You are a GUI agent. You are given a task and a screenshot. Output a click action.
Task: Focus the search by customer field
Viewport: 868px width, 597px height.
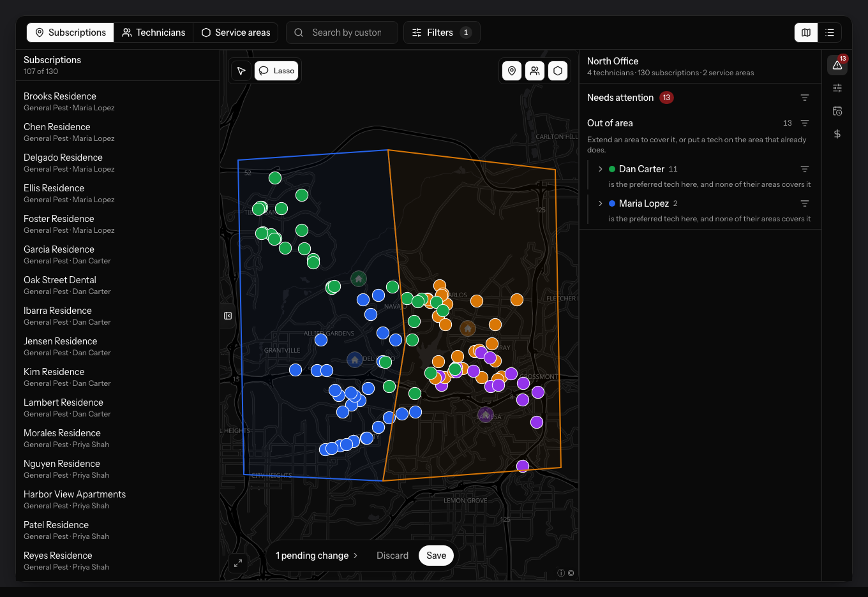[342, 33]
